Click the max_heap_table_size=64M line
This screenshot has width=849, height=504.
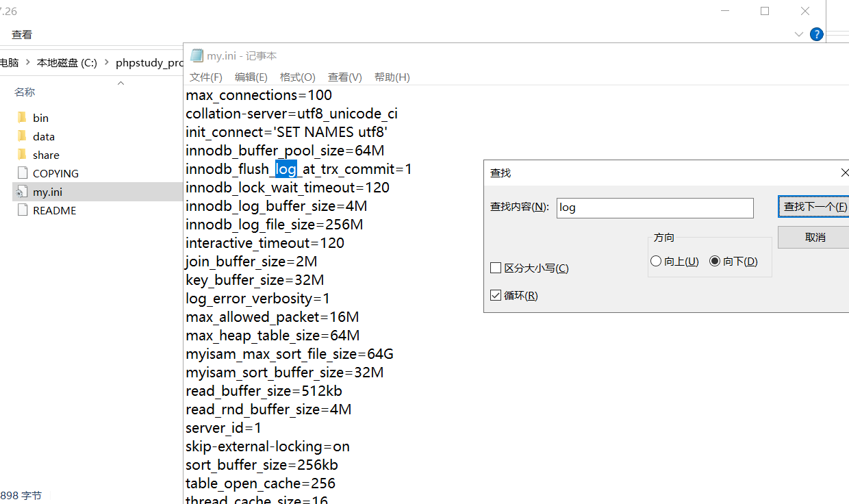(x=273, y=336)
